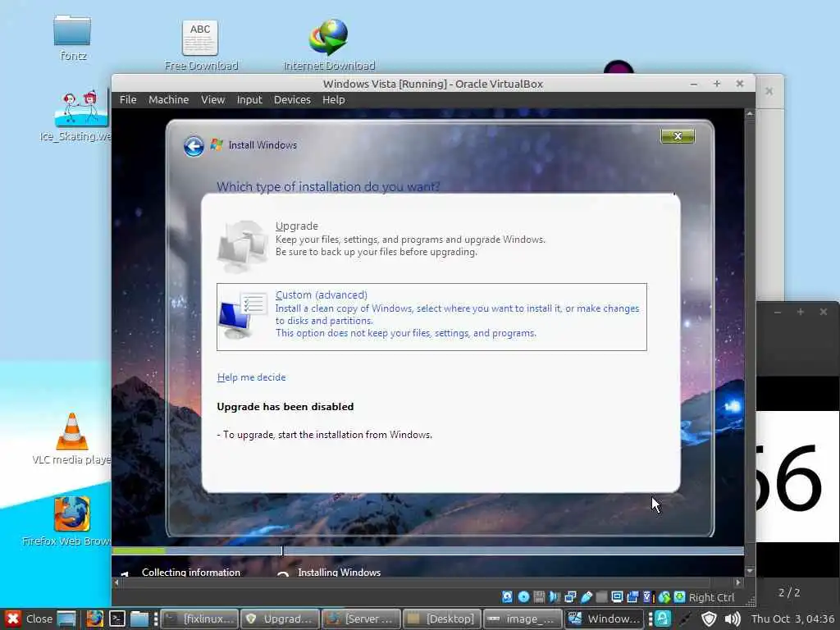Screen dimensions: 840x630
Task: Open the File menu in VirtualBox
Action: [x=128, y=99]
